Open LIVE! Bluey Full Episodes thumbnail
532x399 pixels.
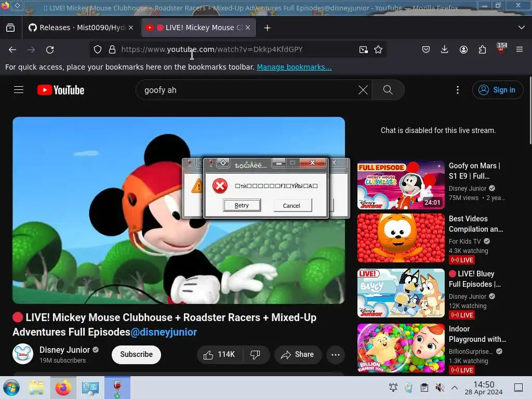tap(401, 293)
